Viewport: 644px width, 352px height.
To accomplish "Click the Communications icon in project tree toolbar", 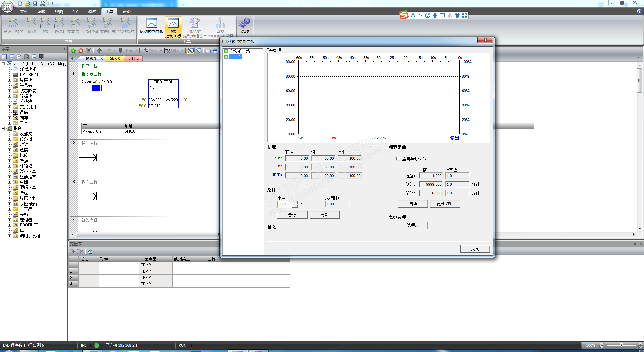I will coord(42,57).
